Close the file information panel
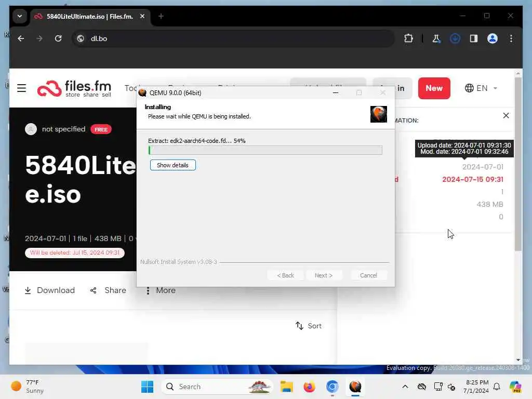Screen dimensions: 532x399 [x=506, y=115]
